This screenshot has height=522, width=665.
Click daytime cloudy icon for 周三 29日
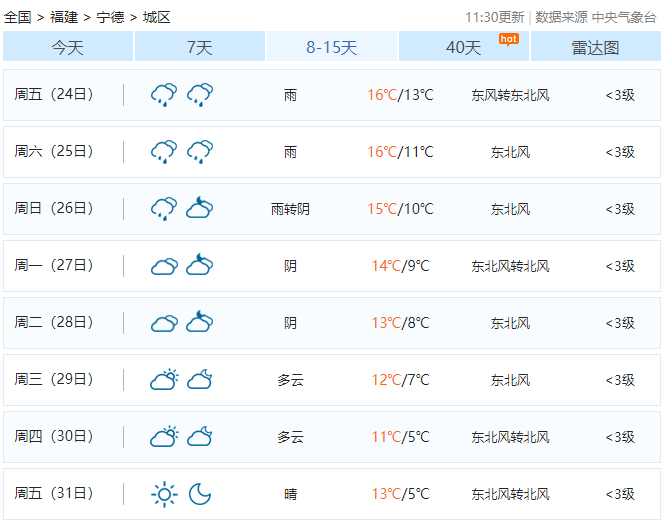[x=165, y=379]
